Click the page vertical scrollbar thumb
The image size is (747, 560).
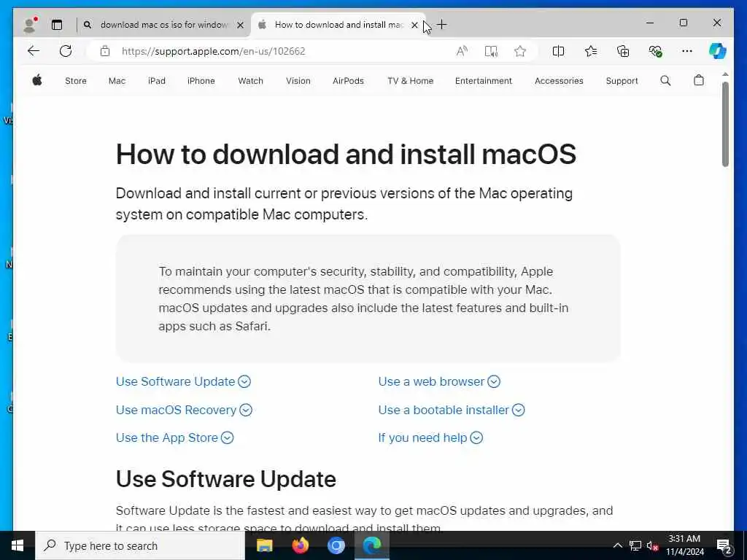725,124
